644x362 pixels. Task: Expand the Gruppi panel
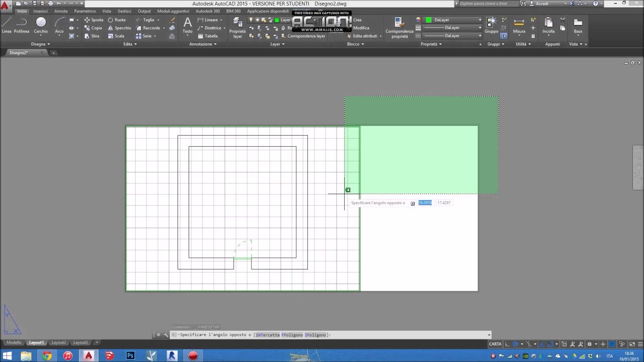click(x=496, y=44)
